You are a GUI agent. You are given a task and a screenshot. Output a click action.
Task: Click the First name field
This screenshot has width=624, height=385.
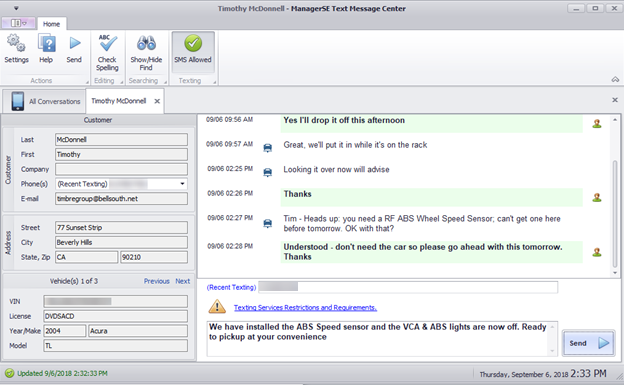tap(121, 154)
